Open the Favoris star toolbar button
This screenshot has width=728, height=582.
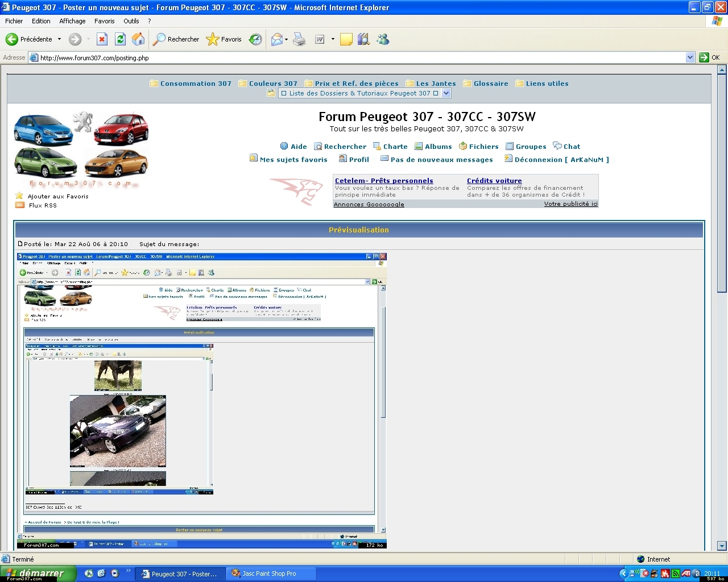(224, 39)
